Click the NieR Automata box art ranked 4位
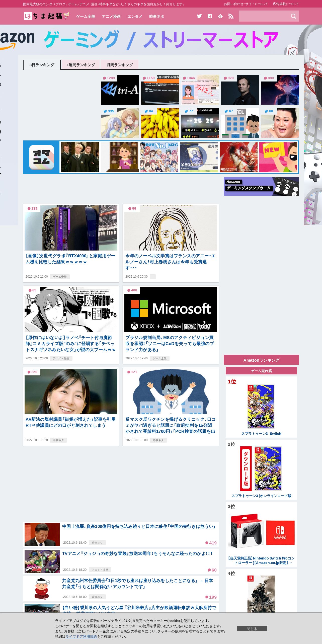Image resolution: width=322 pixels, height=644 pixels. tap(261, 594)
